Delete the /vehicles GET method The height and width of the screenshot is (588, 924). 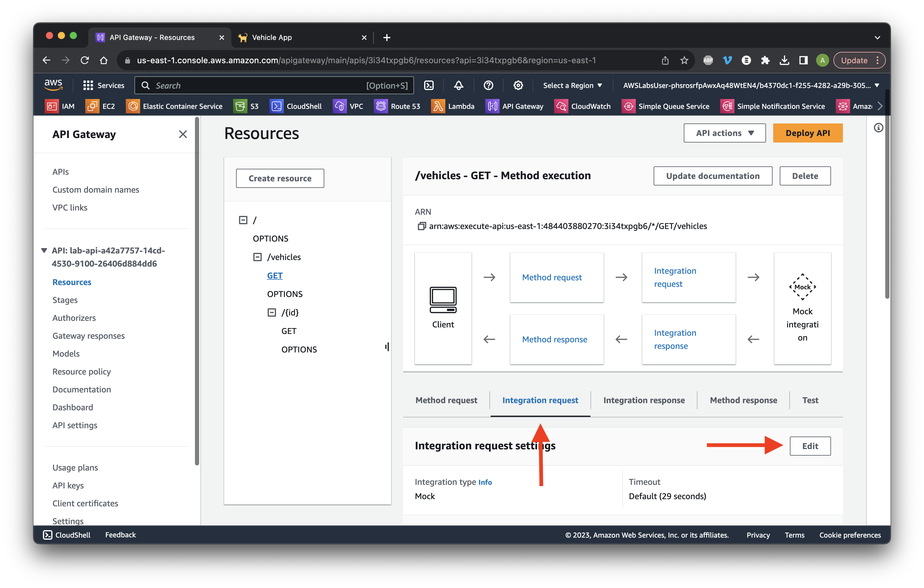[x=805, y=176]
